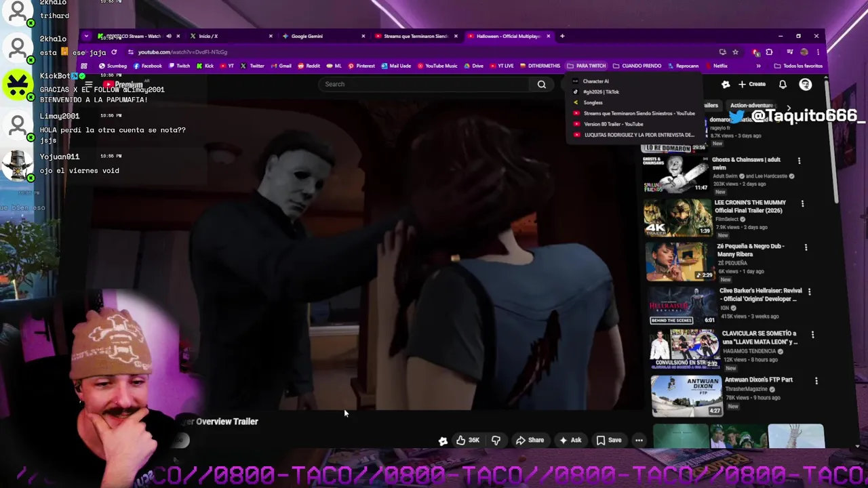
Task: Play LEE CRONIN'S THE MUMMY 4K thumbnail
Action: [x=677, y=218]
